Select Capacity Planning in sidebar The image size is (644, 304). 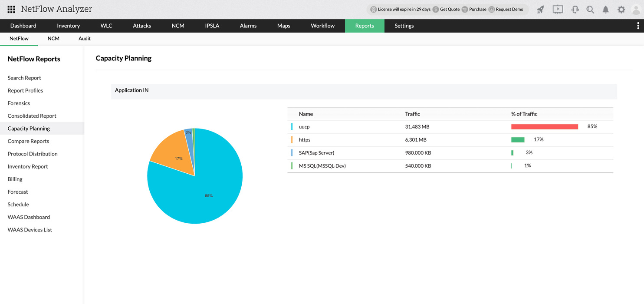(29, 129)
